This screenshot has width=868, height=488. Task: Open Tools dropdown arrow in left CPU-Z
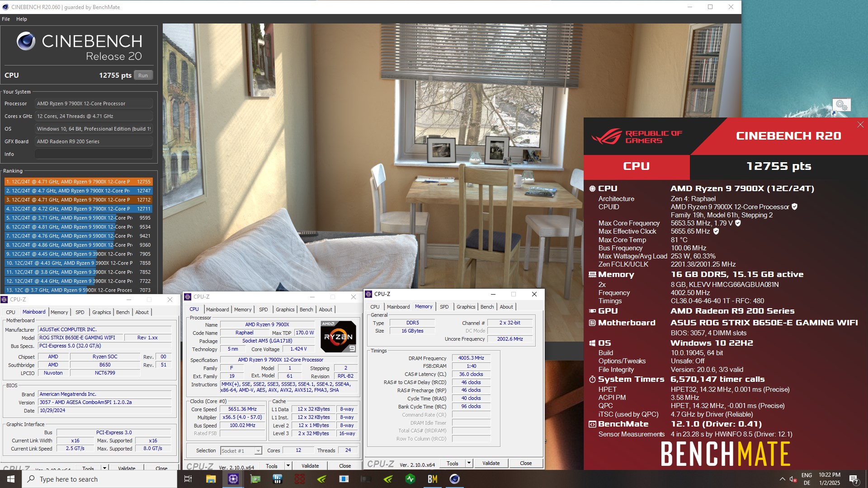[104, 468]
